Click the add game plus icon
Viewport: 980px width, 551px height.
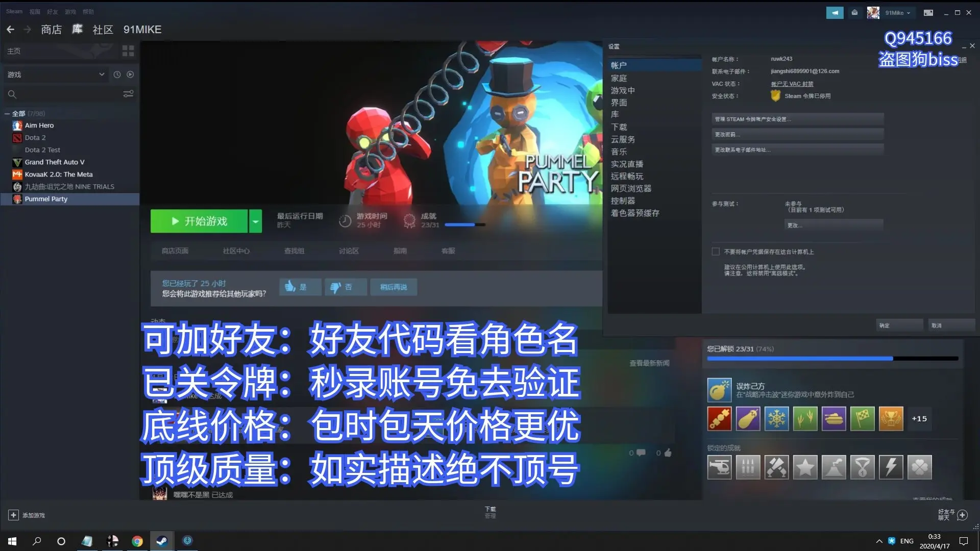pos(13,515)
